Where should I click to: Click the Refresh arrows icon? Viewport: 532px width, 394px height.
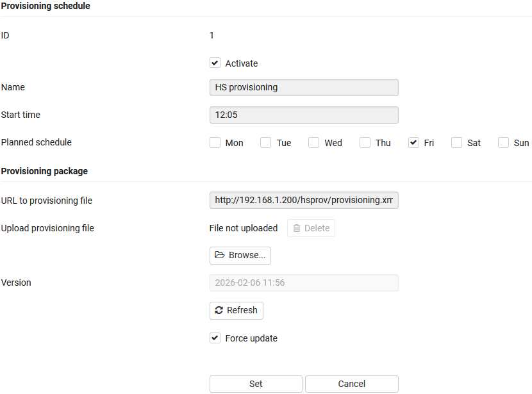pos(219,310)
